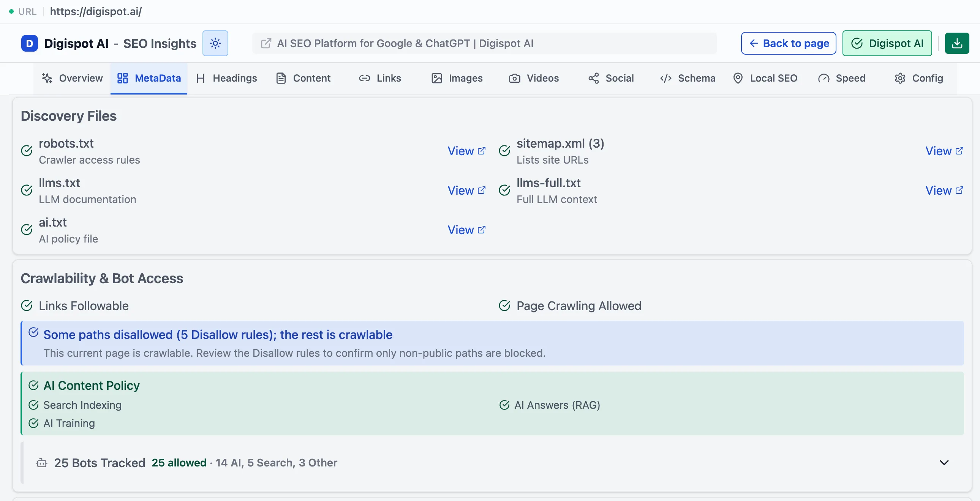Click 'Some paths disallowed' notice title

(x=218, y=334)
